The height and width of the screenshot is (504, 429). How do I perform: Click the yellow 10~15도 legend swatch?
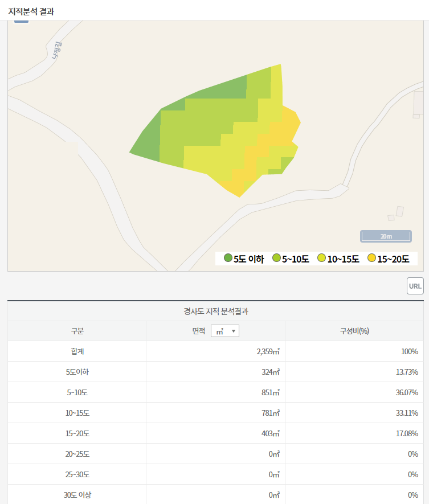pyautogui.click(x=321, y=258)
